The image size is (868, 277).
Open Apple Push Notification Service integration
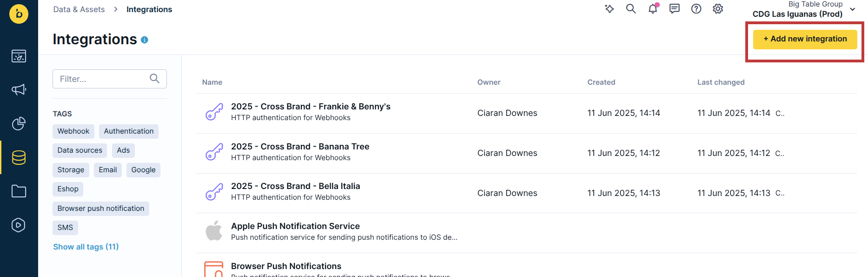coord(295,226)
